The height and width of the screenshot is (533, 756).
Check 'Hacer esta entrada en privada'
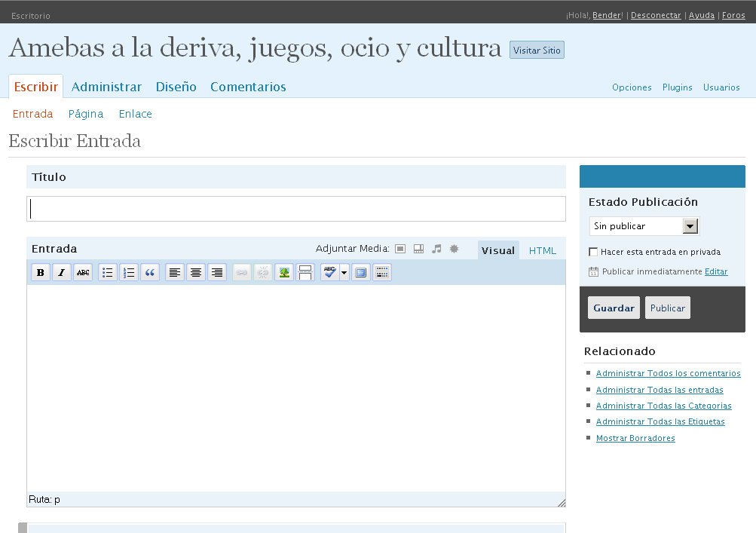[x=593, y=252]
